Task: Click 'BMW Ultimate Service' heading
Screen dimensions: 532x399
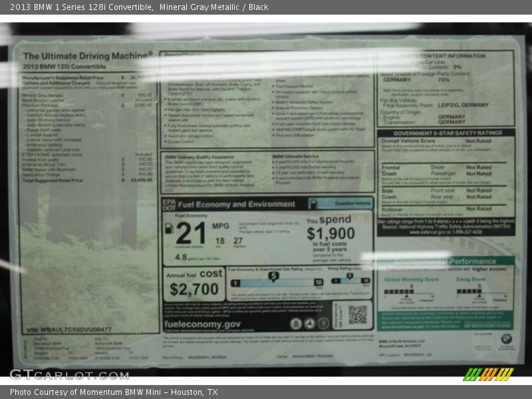Action: [x=295, y=156]
